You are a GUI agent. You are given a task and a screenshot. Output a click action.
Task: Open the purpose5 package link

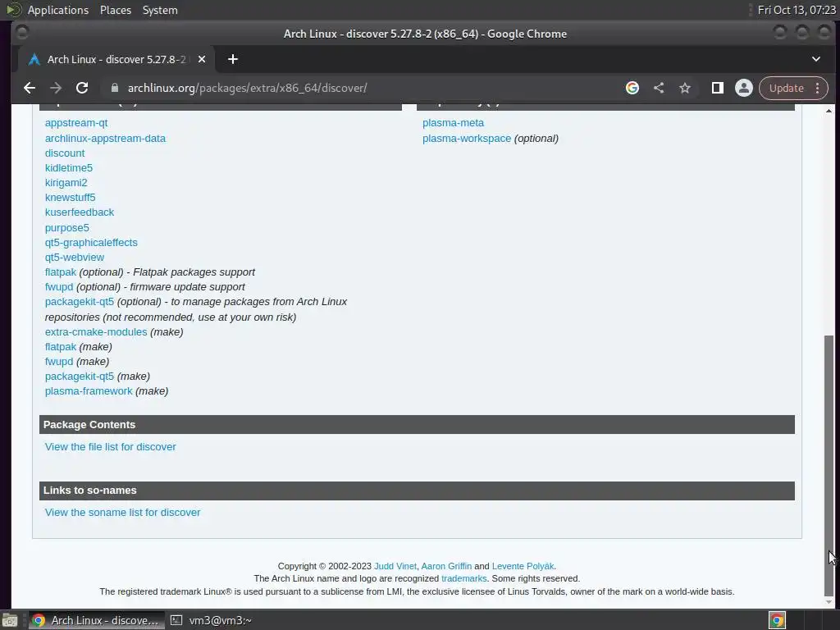pyautogui.click(x=67, y=228)
